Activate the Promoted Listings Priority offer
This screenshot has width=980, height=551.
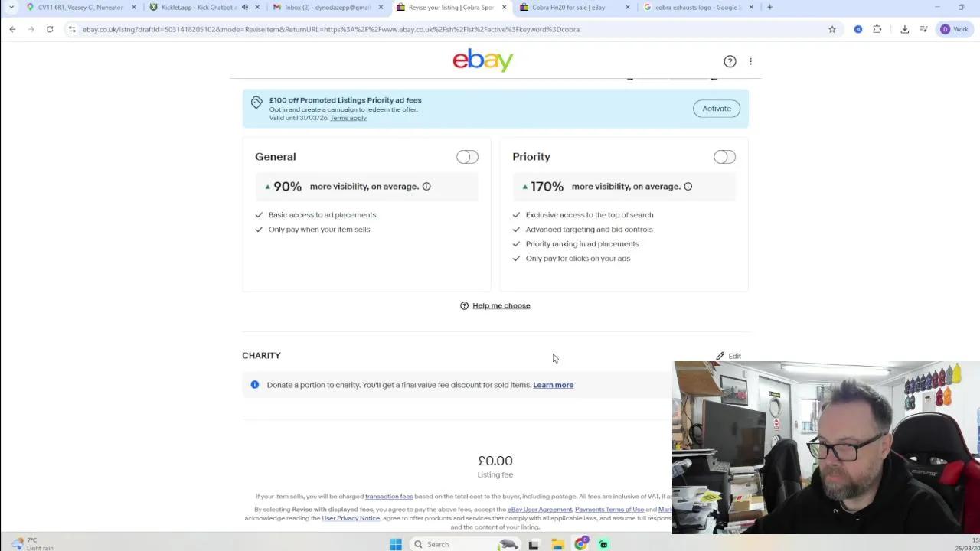coord(717,109)
